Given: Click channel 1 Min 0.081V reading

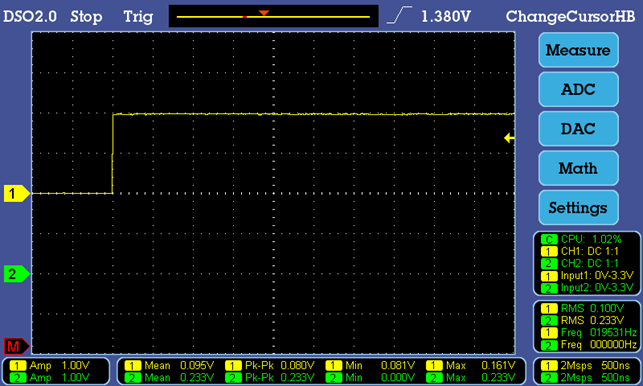Looking at the screenshot, I should coord(370,365).
